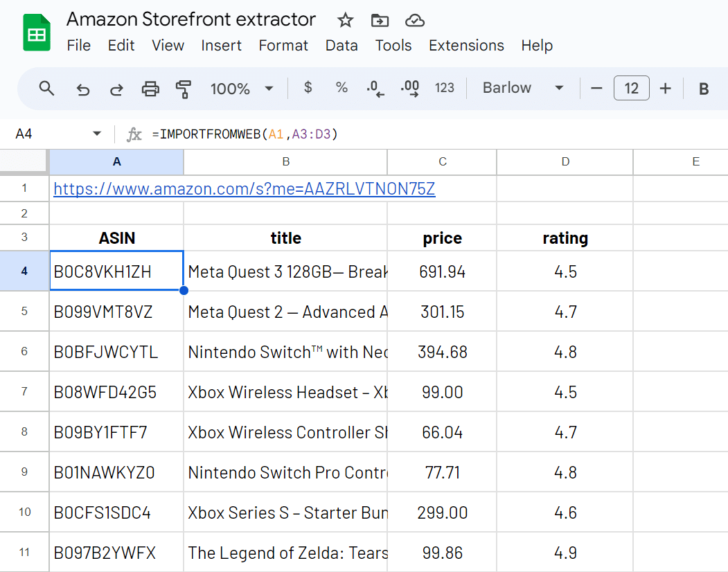
Task: Move document using folder icon
Action: 380,20
